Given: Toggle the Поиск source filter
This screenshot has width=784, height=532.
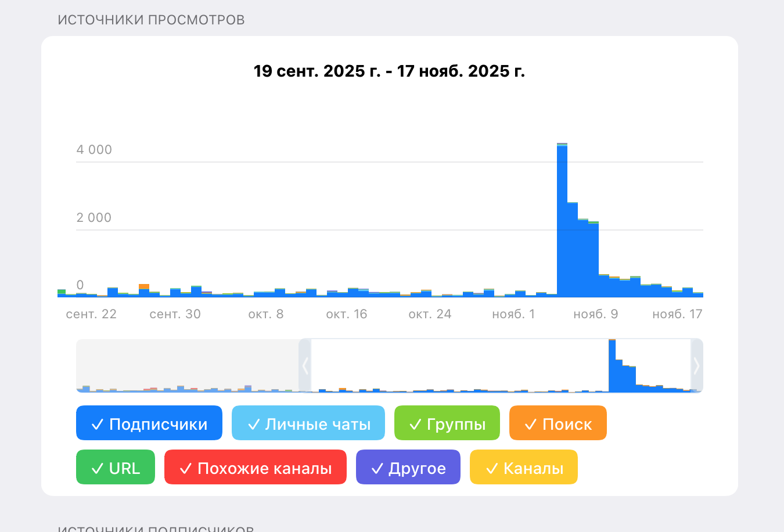Looking at the screenshot, I should [x=558, y=423].
